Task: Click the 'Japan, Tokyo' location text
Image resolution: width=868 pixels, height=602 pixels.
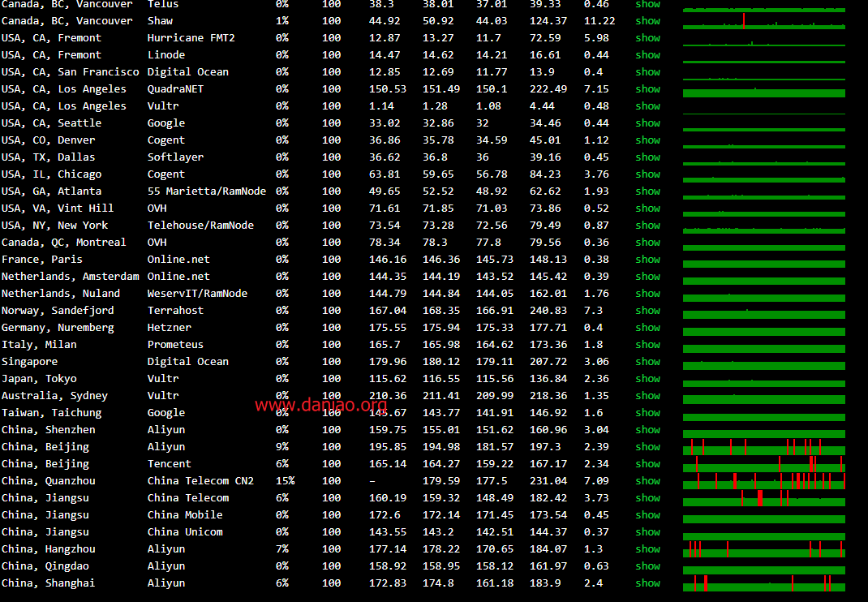Action: pos(39,379)
